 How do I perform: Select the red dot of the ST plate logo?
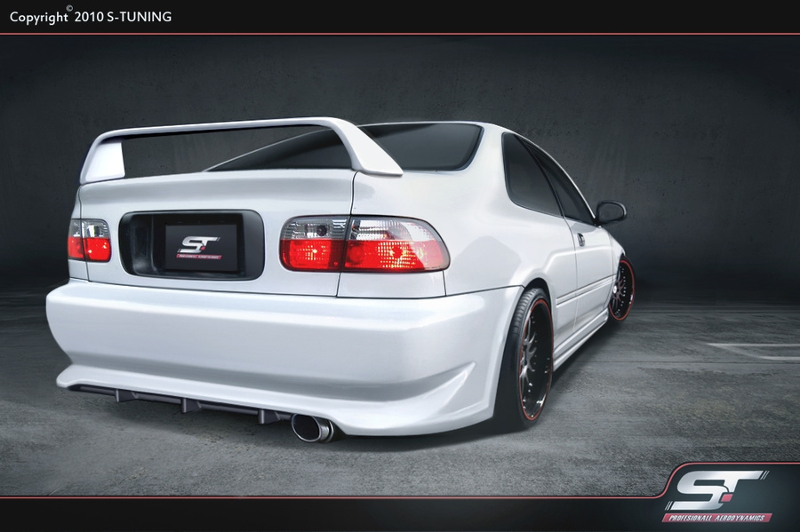coord(204,248)
